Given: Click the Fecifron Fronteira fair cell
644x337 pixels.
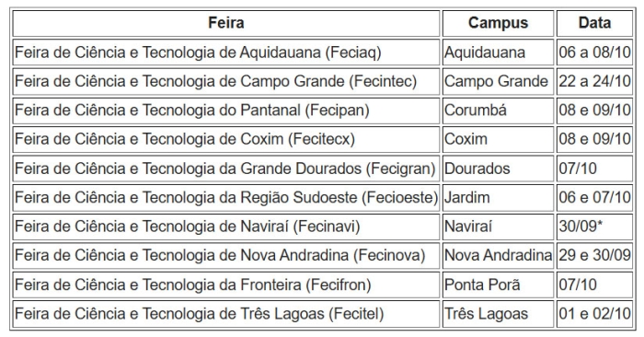Looking at the screenshot, I should pyautogui.click(x=226, y=285).
